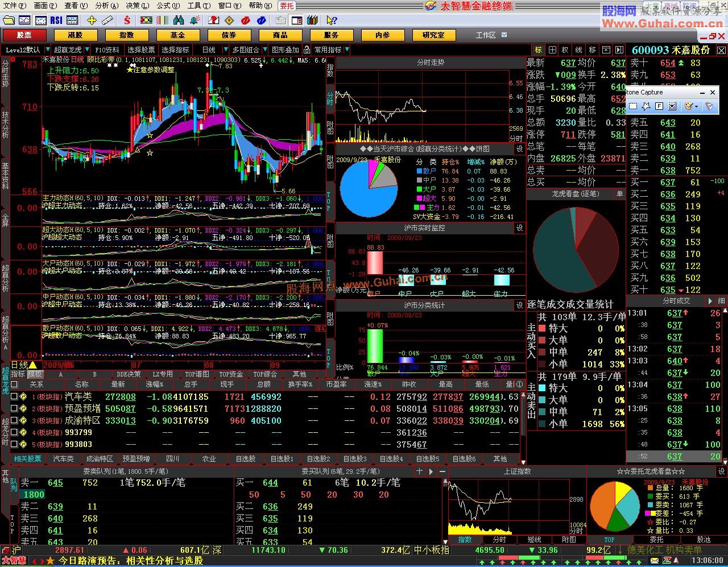The image size is (728, 567).
Task: Switch to the 研究室 tab
Action: pos(433,35)
